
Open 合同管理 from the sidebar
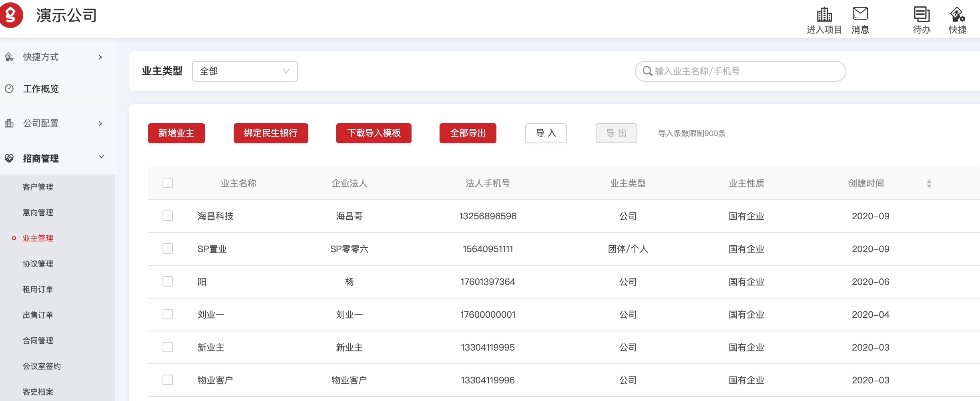point(38,341)
